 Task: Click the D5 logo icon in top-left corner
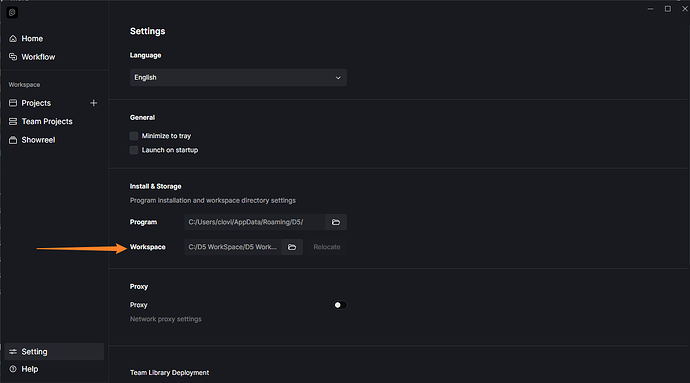pyautogui.click(x=12, y=13)
